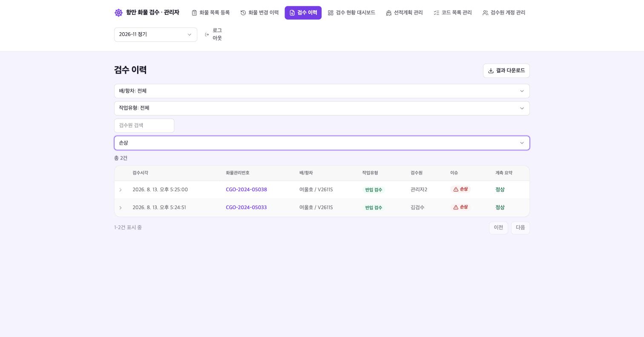Click 정상 status in CGO-2024-05033 row

click(x=500, y=208)
